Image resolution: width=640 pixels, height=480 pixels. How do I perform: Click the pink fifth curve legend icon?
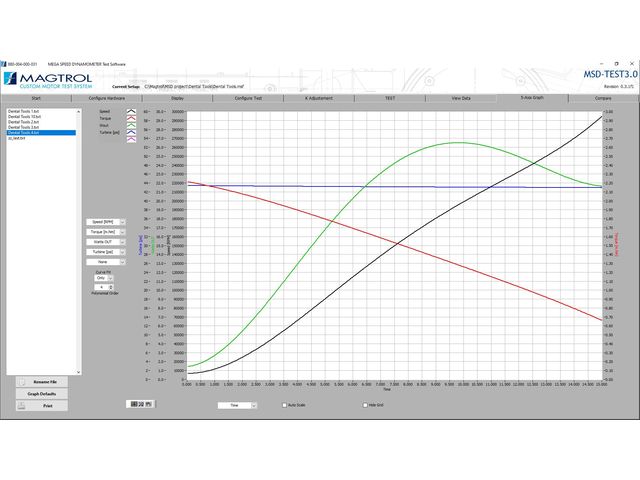(130, 139)
